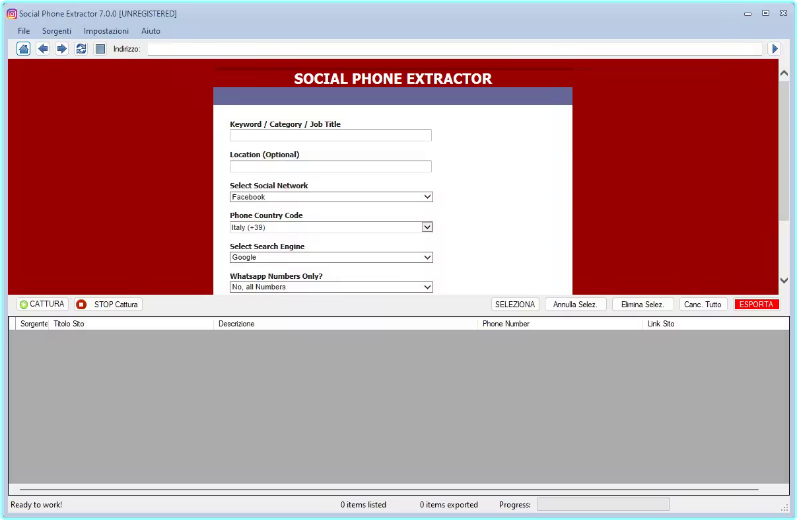Click browser pane scroll down arrow
The height and width of the screenshot is (520, 797).
pyautogui.click(x=784, y=280)
